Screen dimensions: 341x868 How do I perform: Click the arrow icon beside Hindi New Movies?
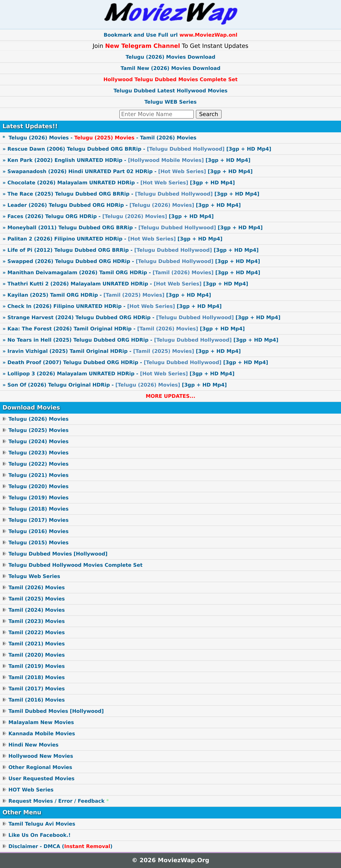click(4, 745)
